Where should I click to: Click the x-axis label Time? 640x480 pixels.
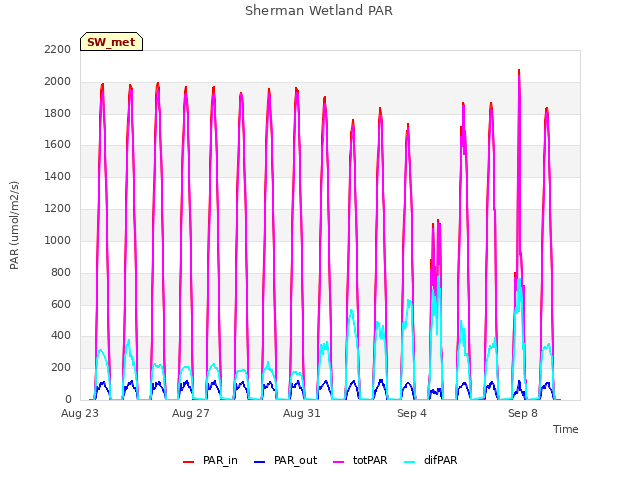pos(566,429)
